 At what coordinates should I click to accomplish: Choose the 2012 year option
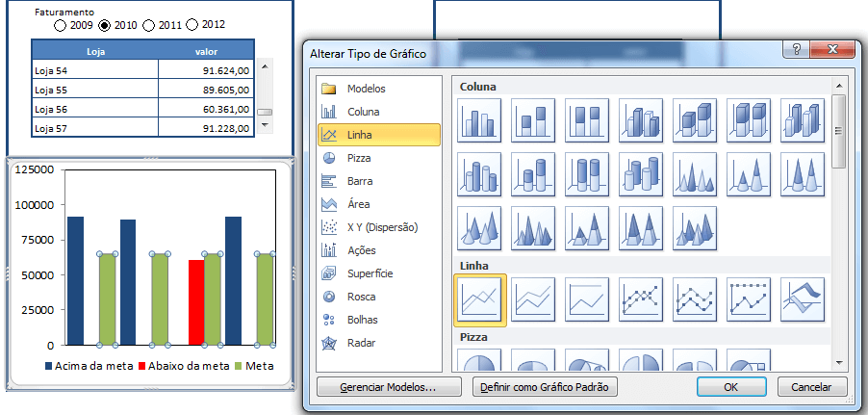coord(192,24)
